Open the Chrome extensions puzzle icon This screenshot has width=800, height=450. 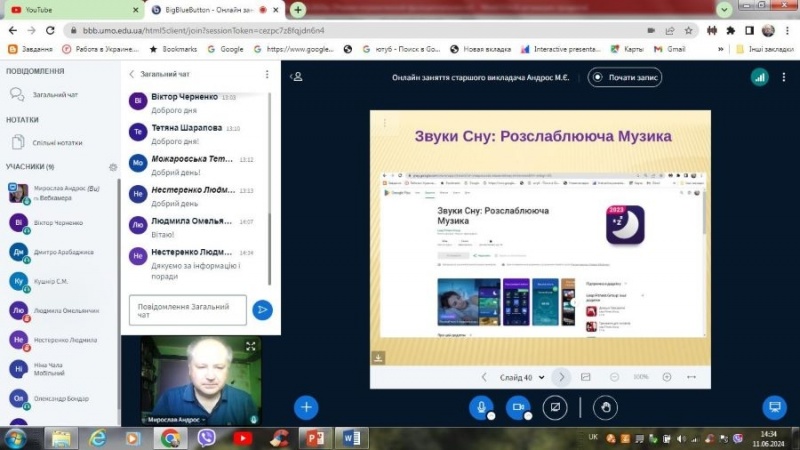[731, 31]
